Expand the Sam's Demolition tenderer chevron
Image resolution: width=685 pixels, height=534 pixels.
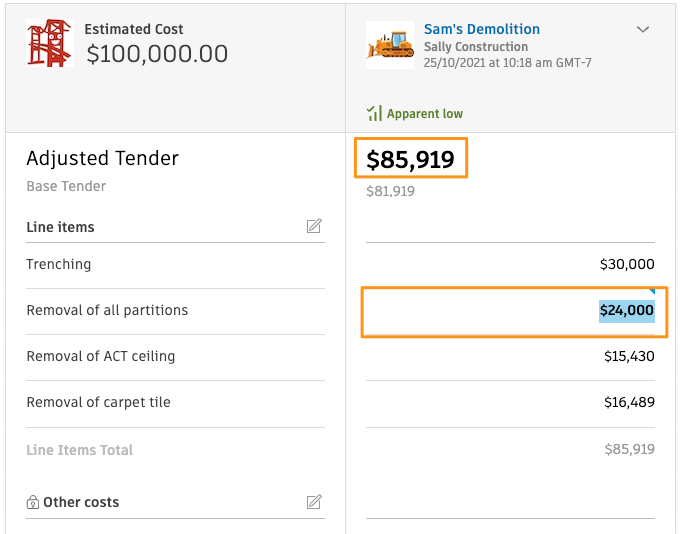click(x=643, y=29)
